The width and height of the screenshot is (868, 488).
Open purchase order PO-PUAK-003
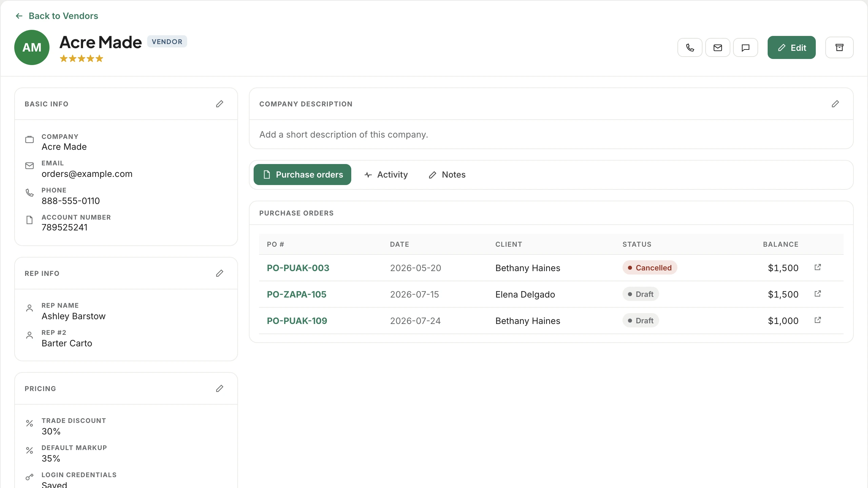298,268
